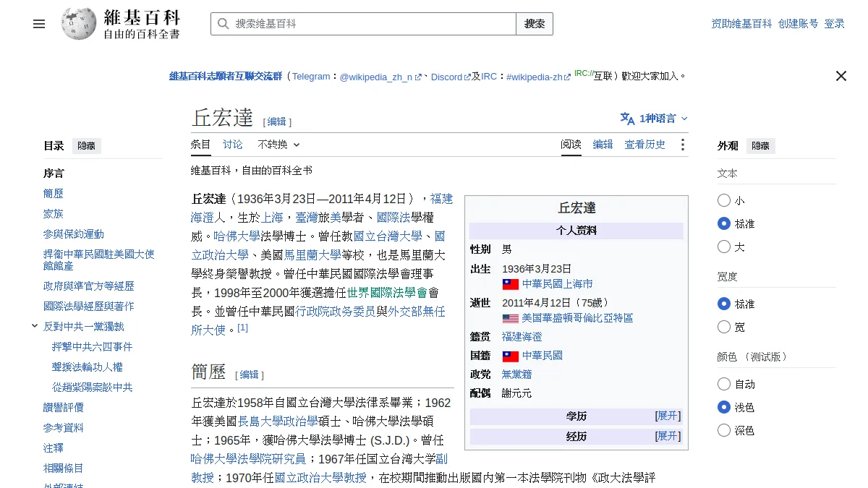Image resolution: width=868 pixels, height=488 pixels.
Task: Open the 查看历史 history tab
Action: (x=645, y=145)
